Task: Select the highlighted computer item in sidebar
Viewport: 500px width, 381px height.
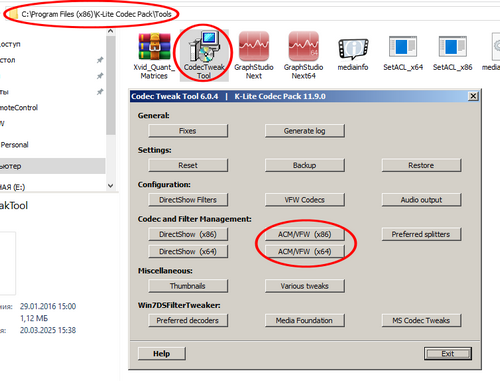Action: [x=53, y=166]
